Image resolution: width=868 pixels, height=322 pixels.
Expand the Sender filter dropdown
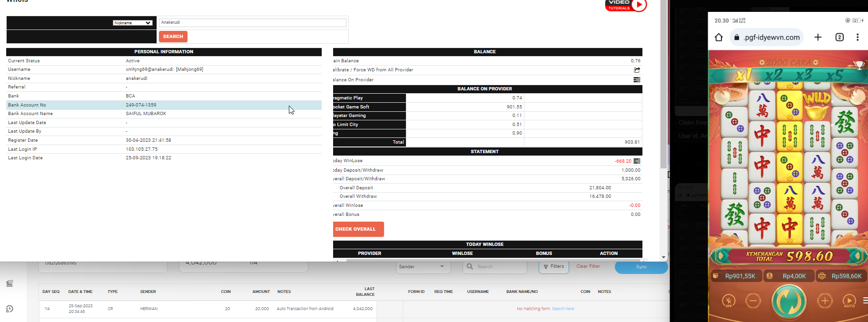coord(424,267)
